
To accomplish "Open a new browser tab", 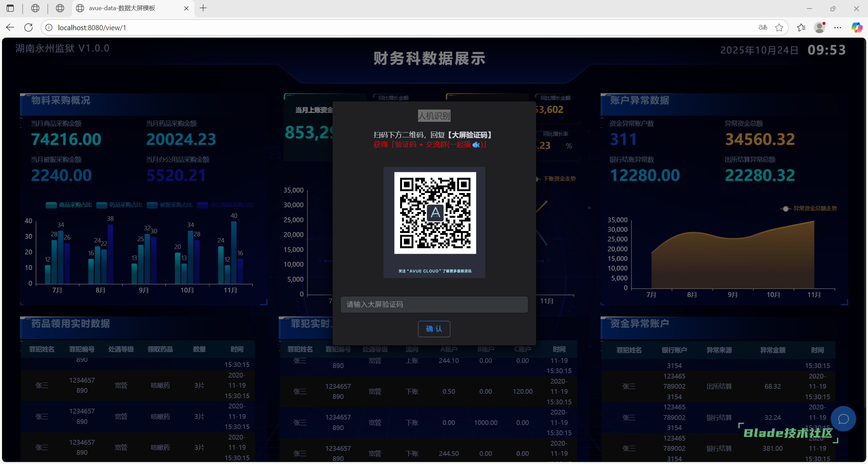I will (203, 8).
